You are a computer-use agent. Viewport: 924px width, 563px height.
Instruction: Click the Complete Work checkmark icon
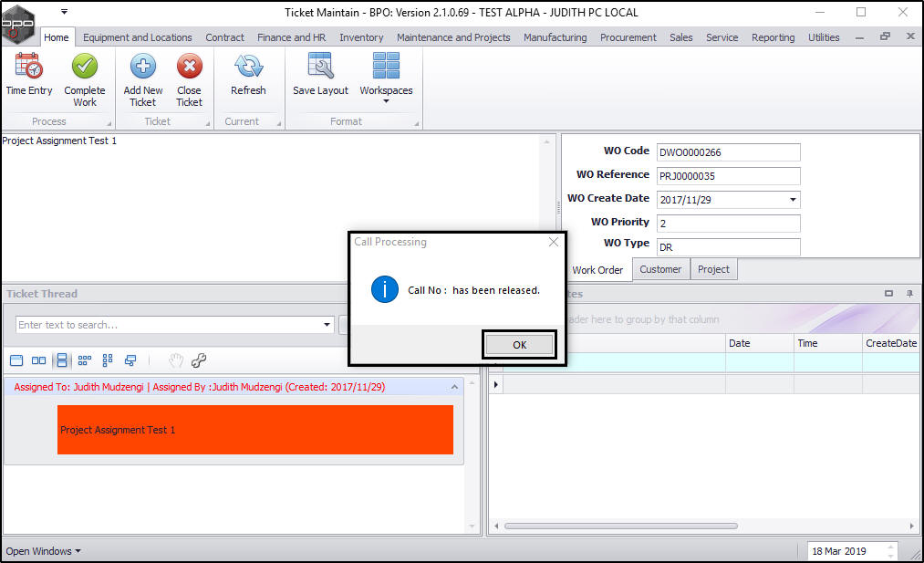(x=85, y=66)
